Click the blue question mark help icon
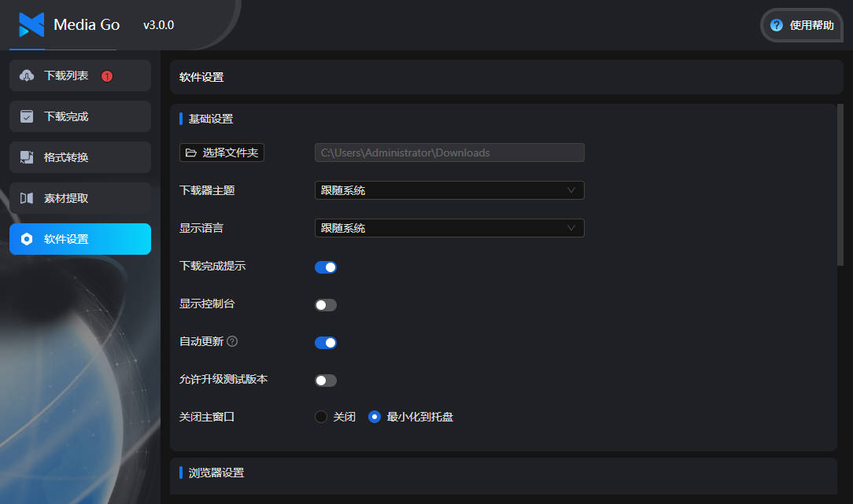This screenshot has width=853, height=504. click(777, 25)
